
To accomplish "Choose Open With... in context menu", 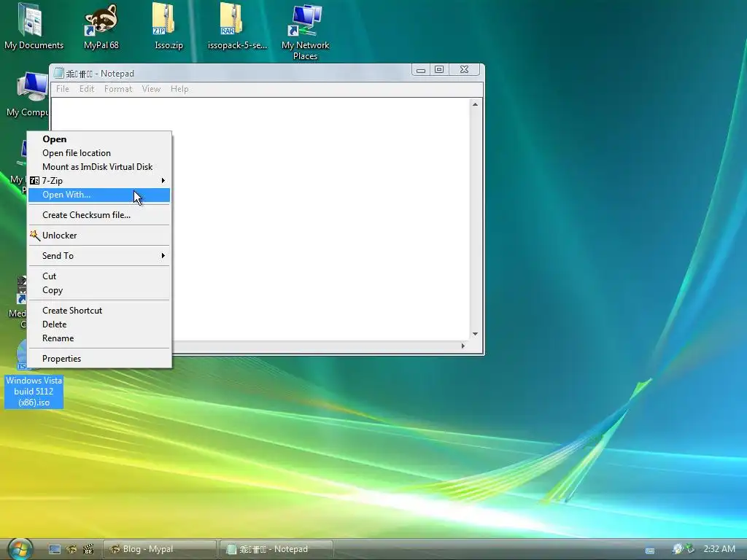I will [x=99, y=195].
